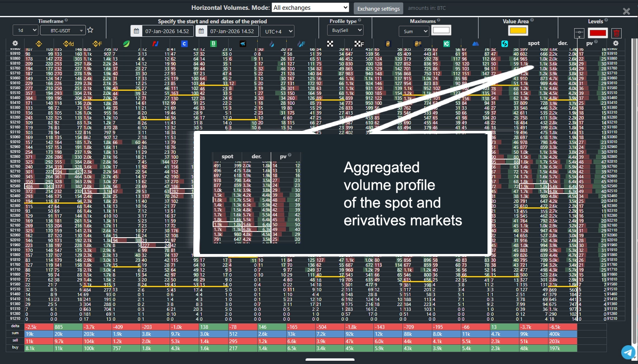The height and width of the screenshot is (364, 638).
Task: Open the All exchanges mode dropdown
Action: click(x=310, y=8)
